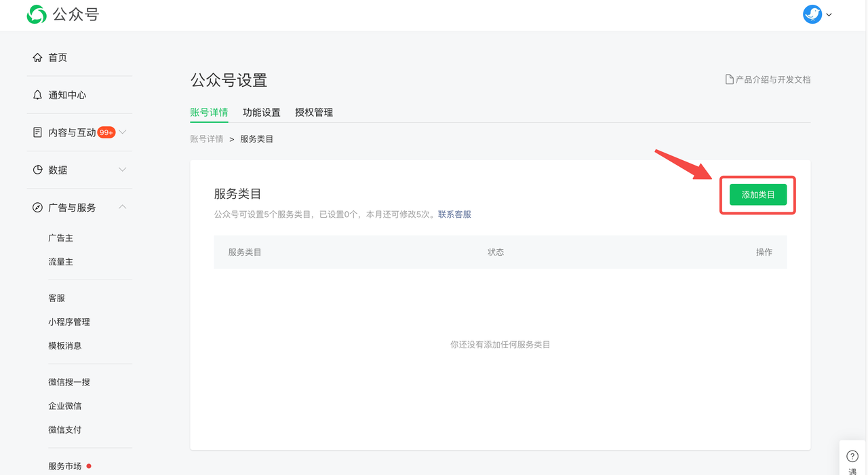Go back via 账号详情 breadcrumb
This screenshot has width=868, height=475.
coord(207,139)
